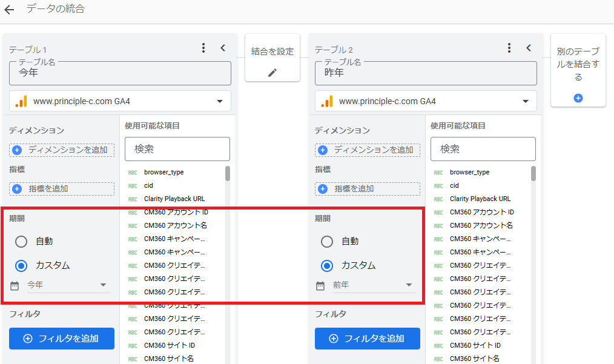Viewport: 614px width, 364px height.
Task: Open the 前年 date range dropdown
Action: tap(372, 285)
